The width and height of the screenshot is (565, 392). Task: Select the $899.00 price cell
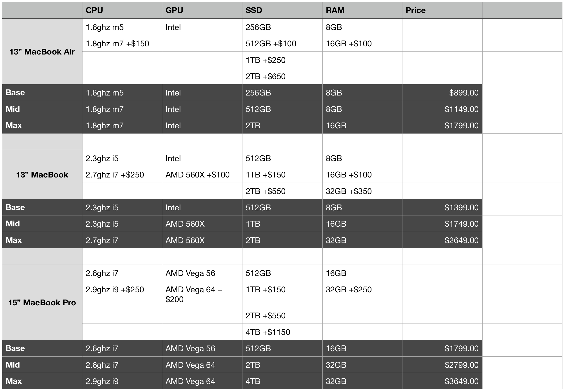click(x=442, y=93)
